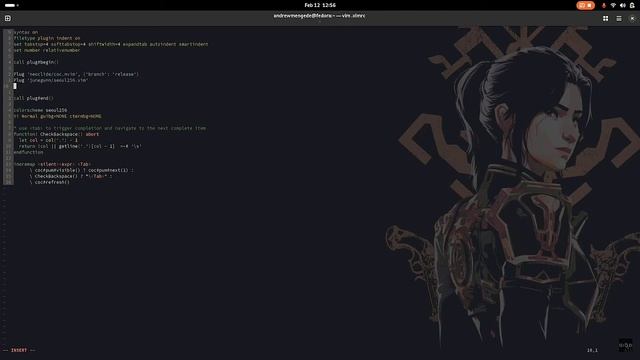Viewport: 640px width, 360px height.
Task: Click the 'hi Normal guibg=NONE ctermbg=NONE' line
Action: coord(58,116)
